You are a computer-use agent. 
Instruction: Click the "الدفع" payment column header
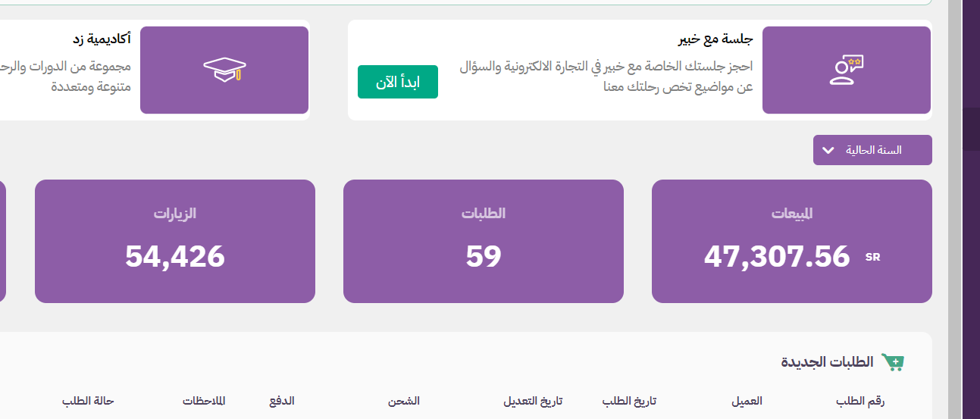click(281, 401)
